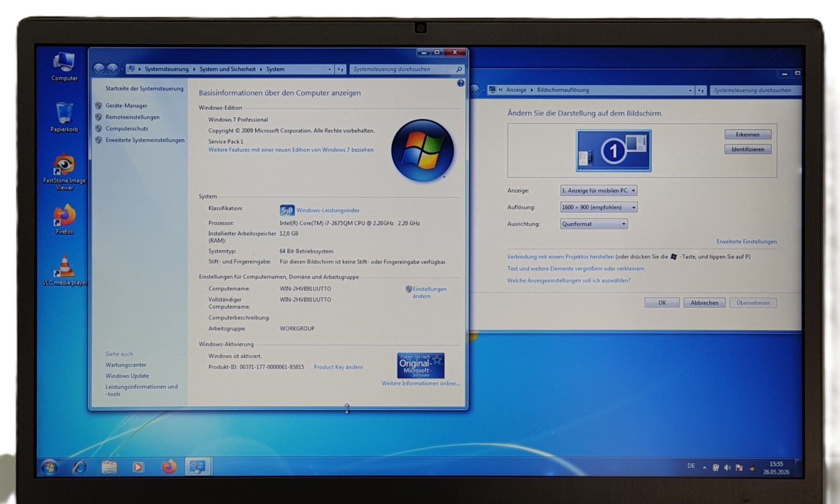Click Verbindung mit einem Projektor herstellen
Image resolution: width=840 pixels, height=504 pixels.
[560, 257]
